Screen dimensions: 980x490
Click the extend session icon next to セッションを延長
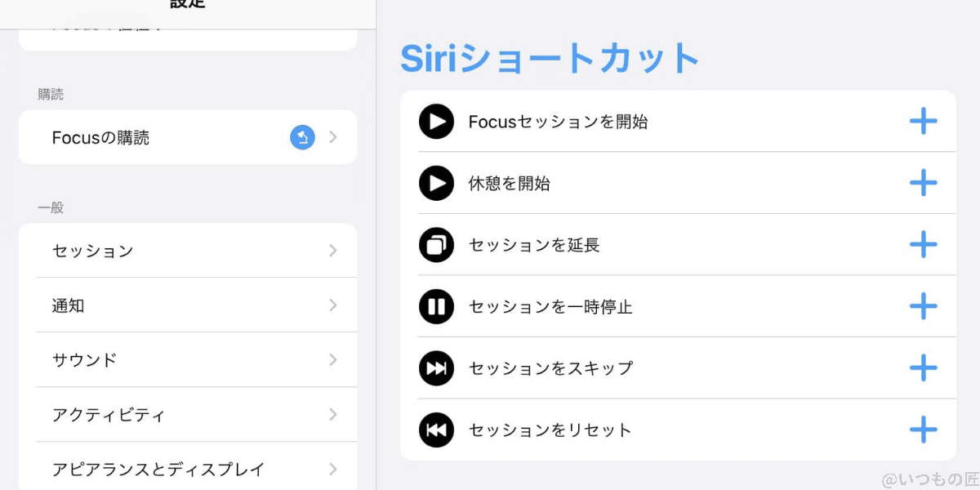click(x=437, y=244)
